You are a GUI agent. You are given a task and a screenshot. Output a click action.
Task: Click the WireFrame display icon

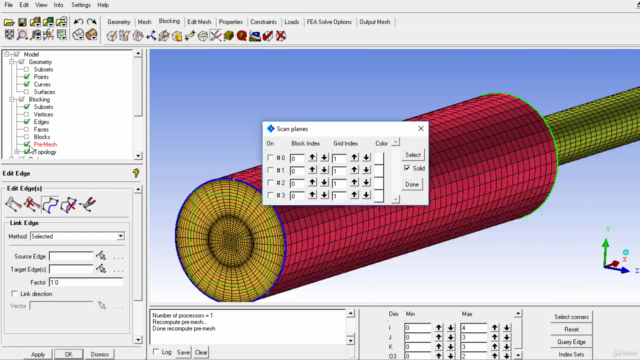coord(78,35)
